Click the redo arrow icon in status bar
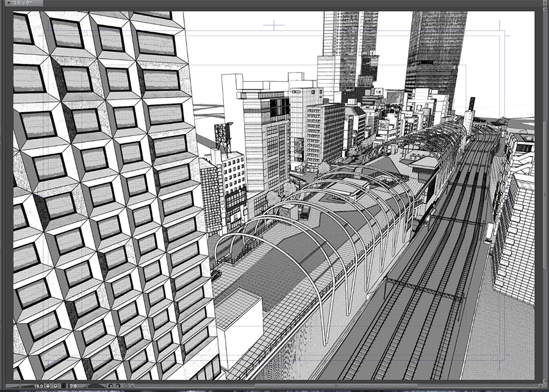This screenshot has width=549, height=392. 119,385
